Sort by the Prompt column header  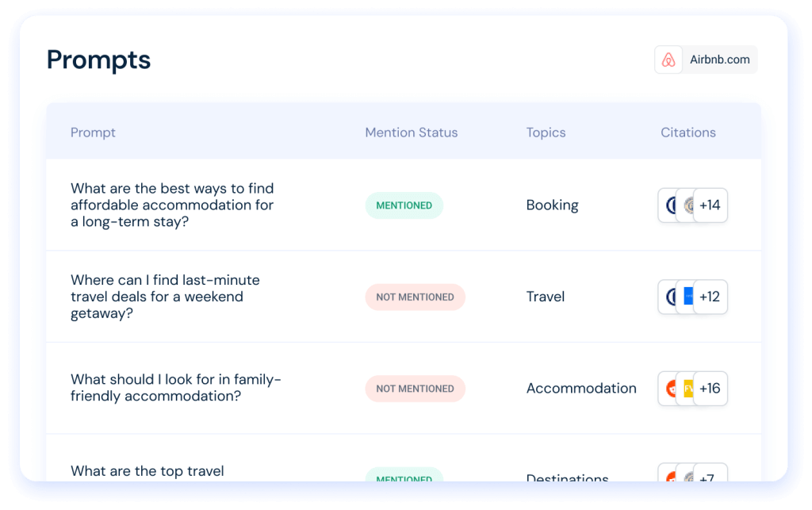93,132
